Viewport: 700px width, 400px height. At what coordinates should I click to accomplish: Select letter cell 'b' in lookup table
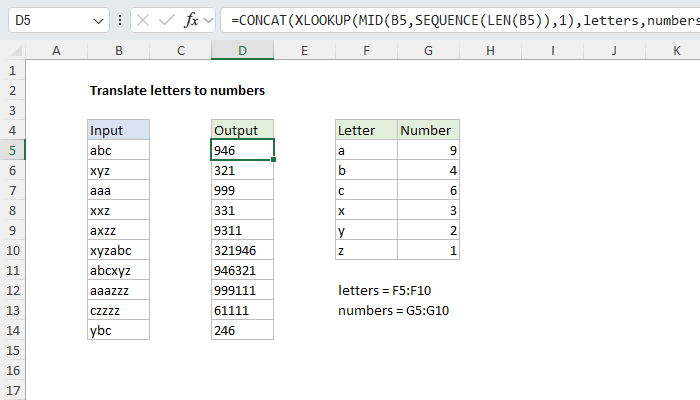[x=367, y=171]
